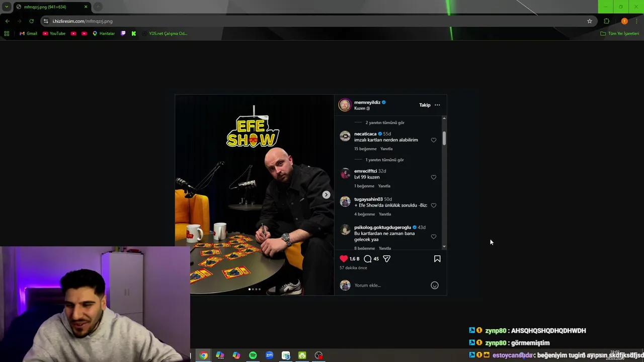644x362 pixels.
Task: View '4 beğenme' likes on tugaysahin03 comment
Action: click(365, 214)
